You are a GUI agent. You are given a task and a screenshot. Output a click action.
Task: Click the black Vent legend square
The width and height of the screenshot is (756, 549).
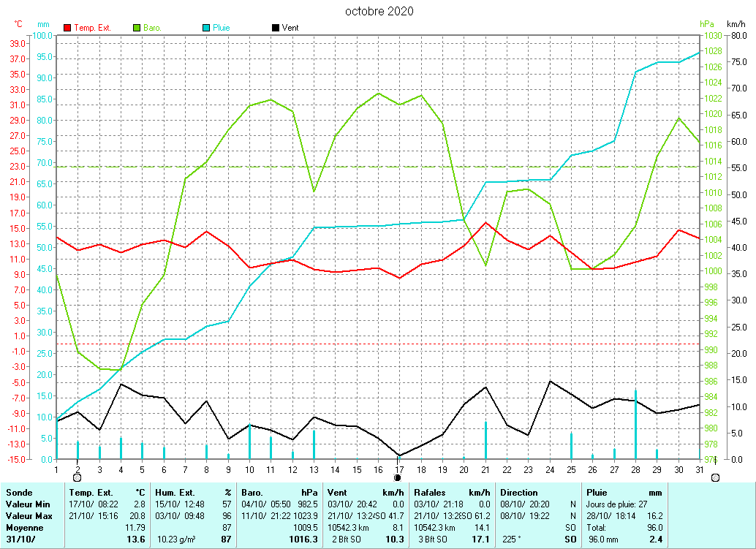click(276, 28)
